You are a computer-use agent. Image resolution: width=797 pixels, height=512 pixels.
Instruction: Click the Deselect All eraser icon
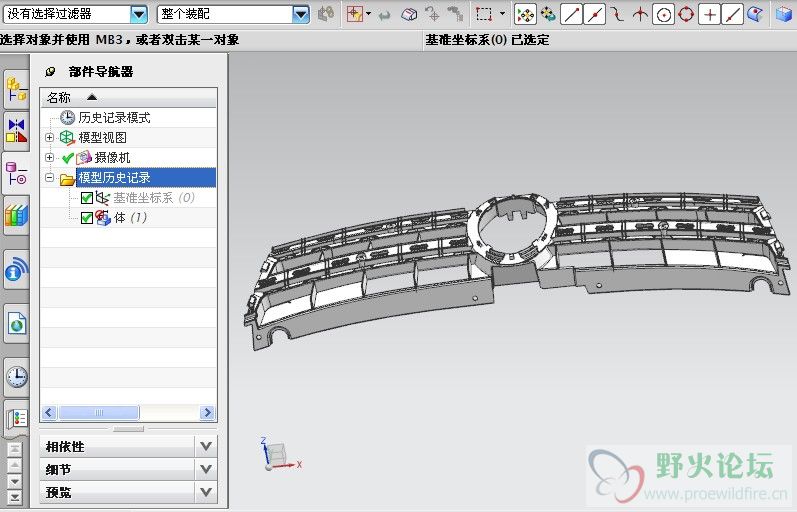[x=409, y=15]
